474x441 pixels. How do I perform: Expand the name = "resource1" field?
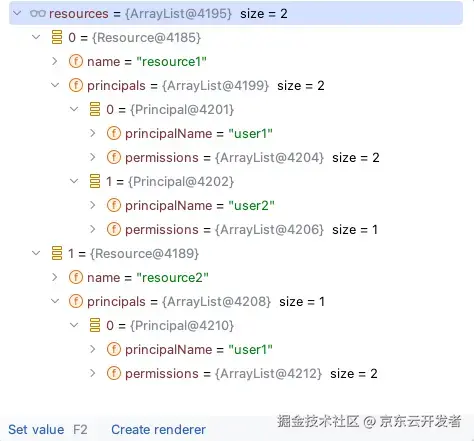tap(55, 61)
